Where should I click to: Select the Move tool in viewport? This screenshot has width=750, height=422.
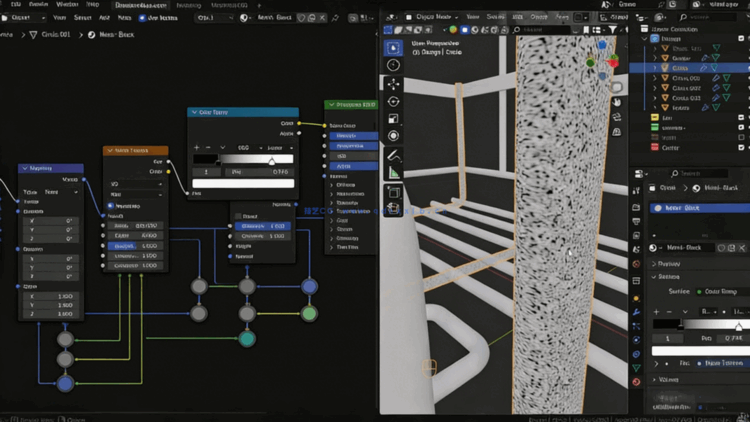[393, 84]
